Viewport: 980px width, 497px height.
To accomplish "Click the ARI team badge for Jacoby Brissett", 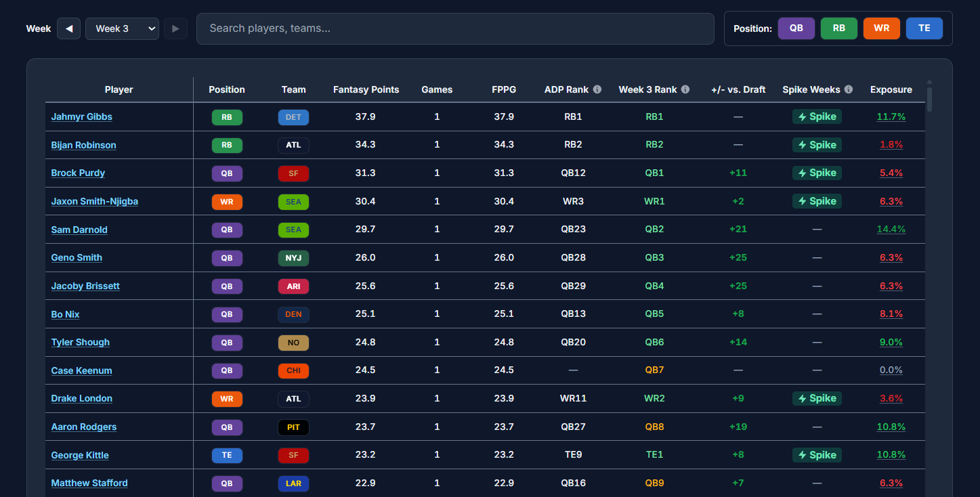I will (293, 286).
